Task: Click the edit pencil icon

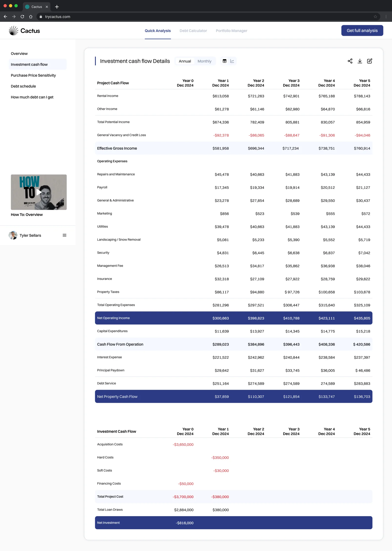Action: pyautogui.click(x=369, y=61)
